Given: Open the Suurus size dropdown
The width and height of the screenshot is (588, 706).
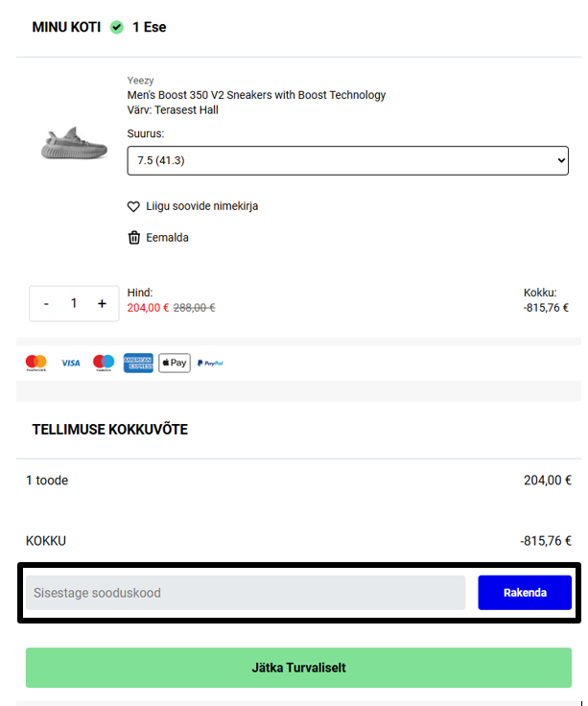Looking at the screenshot, I should point(347,160).
